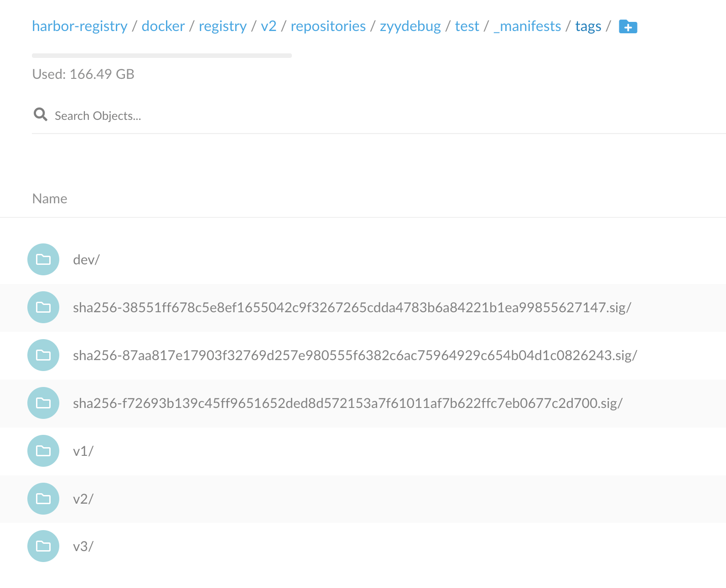The image size is (726, 588).
Task: Select folder icon for sha256-f72693b signature
Action: click(43, 403)
